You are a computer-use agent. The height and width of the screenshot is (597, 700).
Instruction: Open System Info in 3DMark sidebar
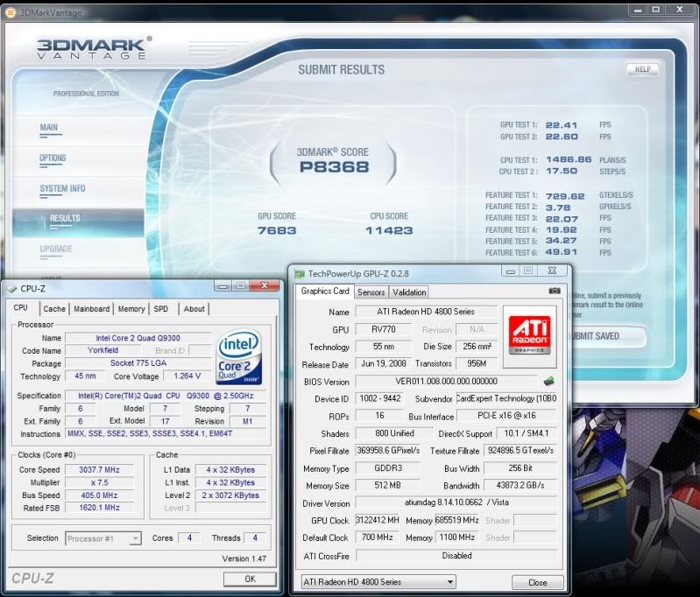62,188
